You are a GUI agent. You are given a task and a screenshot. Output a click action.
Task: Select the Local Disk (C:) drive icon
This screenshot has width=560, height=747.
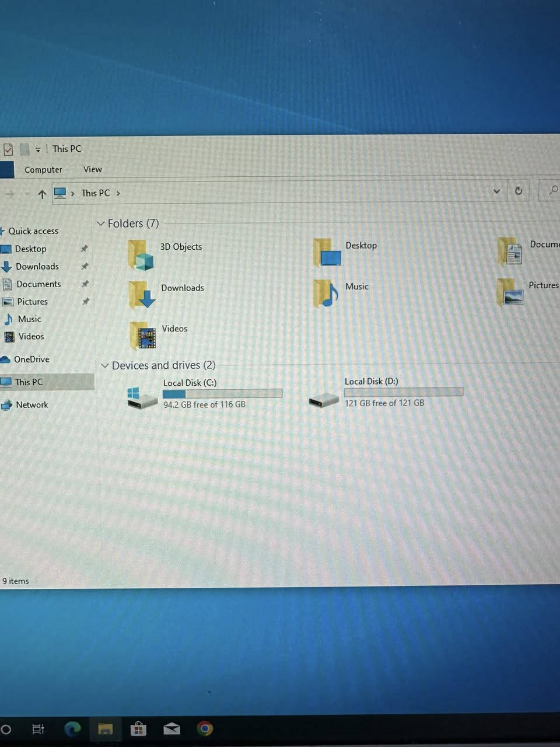pyautogui.click(x=142, y=397)
